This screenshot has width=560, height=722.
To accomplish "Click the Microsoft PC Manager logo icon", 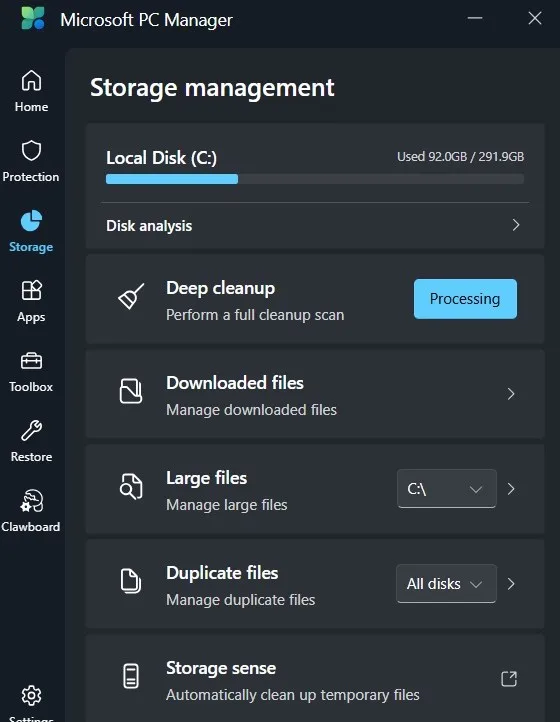I will tap(33, 18).
